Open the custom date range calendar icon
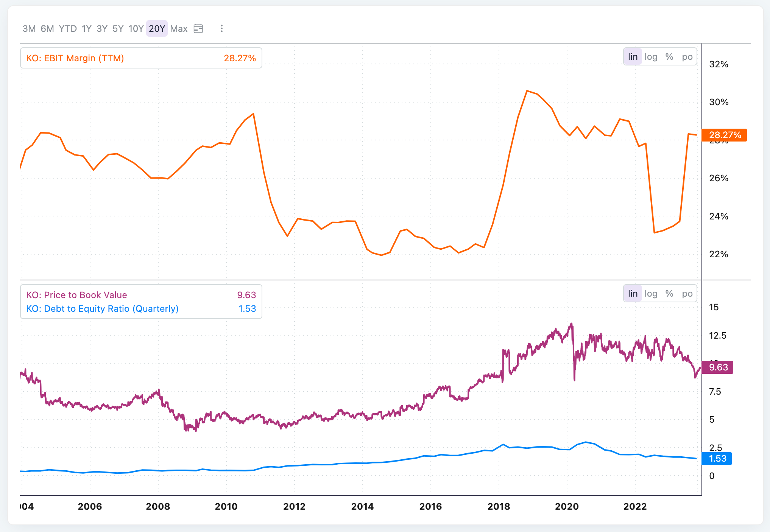 (x=198, y=28)
